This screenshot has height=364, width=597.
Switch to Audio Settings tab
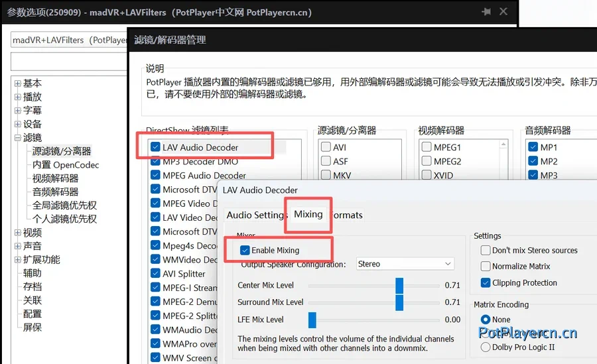pos(257,215)
